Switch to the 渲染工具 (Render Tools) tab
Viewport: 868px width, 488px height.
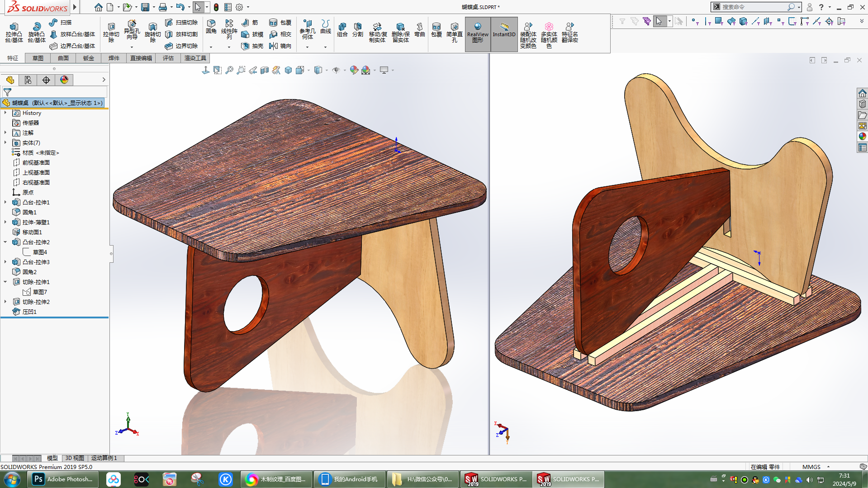click(x=195, y=58)
